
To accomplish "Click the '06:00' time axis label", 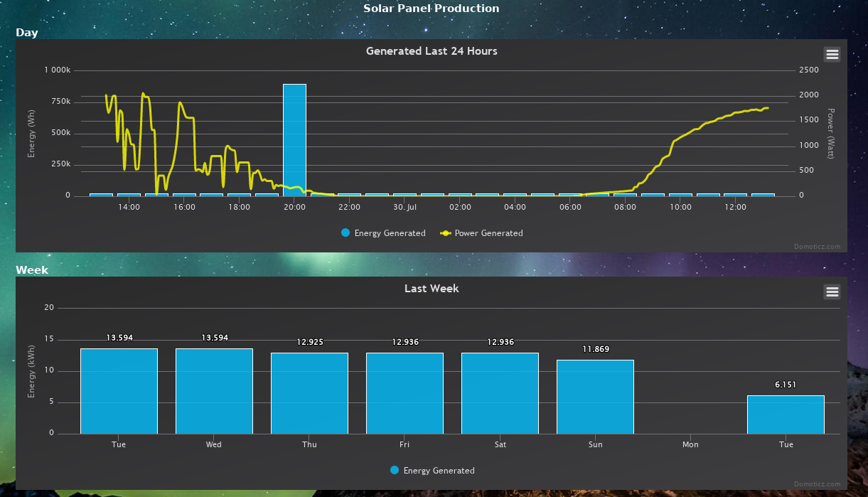I will click(x=570, y=207).
